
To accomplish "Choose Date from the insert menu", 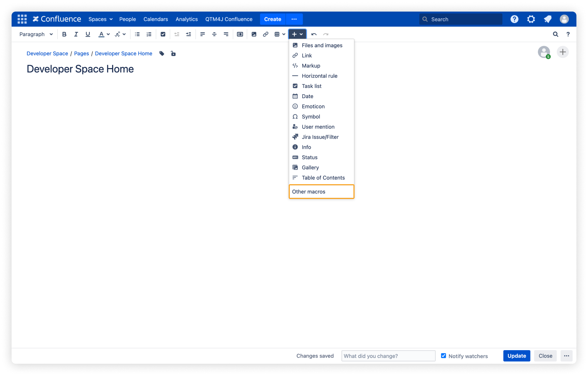I will pyautogui.click(x=321, y=96).
